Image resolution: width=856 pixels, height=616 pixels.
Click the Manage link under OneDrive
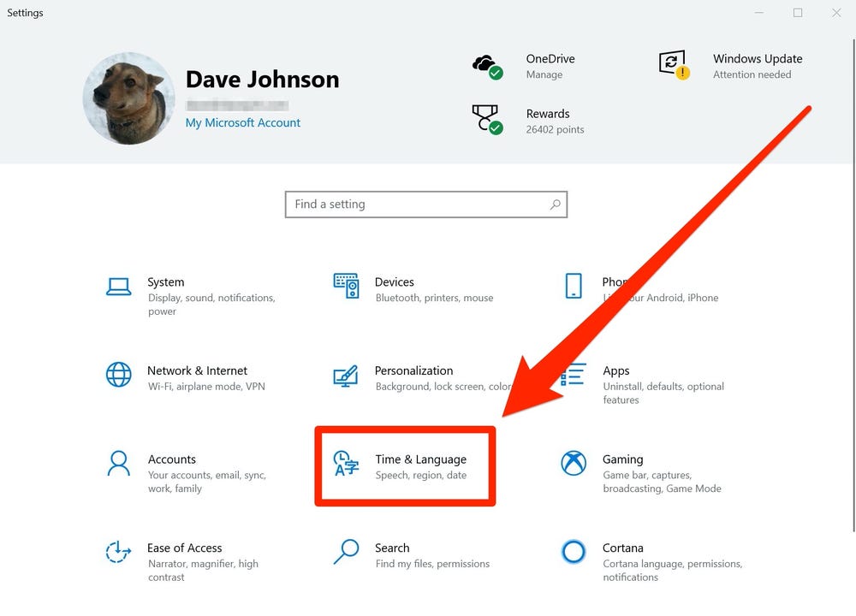pyautogui.click(x=544, y=74)
